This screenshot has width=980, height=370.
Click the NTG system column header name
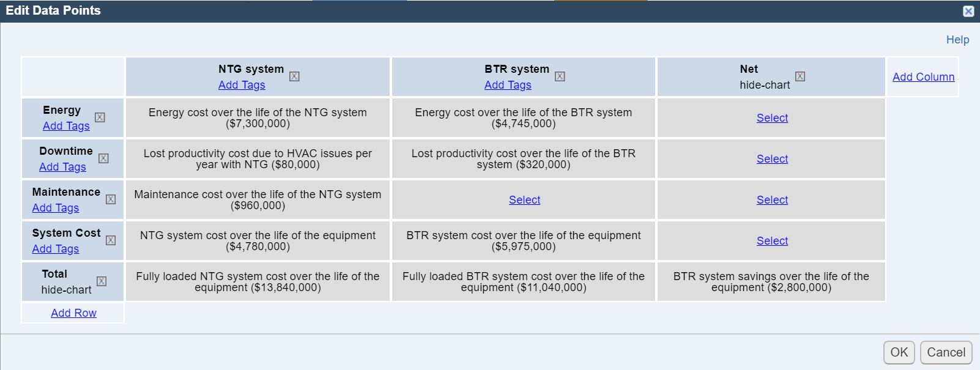pos(251,69)
